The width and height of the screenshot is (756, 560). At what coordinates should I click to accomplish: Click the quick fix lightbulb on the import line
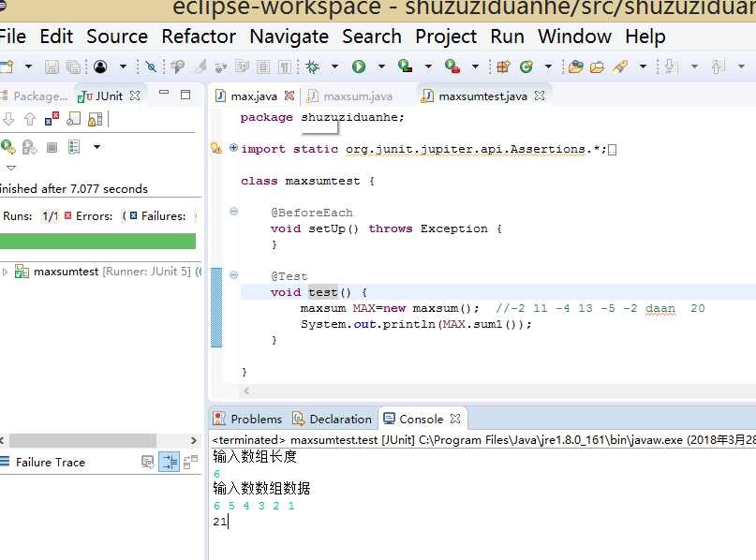(x=216, y=149)
